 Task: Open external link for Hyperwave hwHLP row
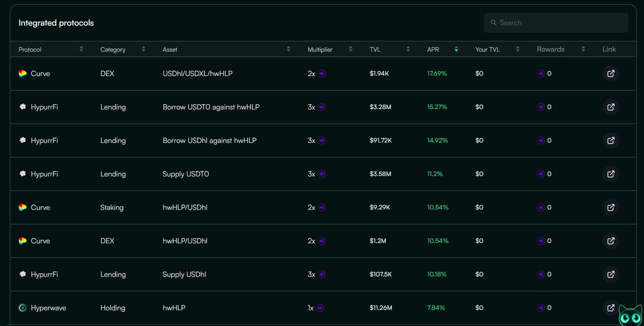(611, 308)
